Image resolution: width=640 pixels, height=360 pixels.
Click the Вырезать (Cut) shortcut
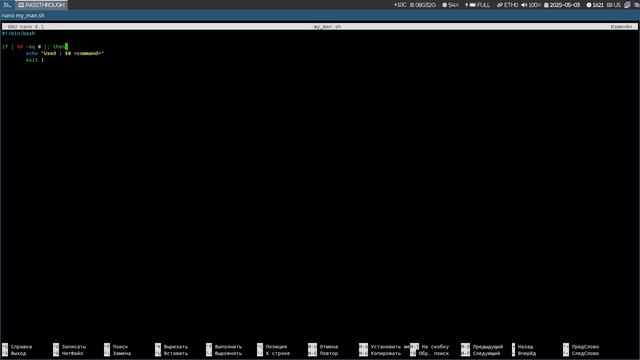coord(171,347)
